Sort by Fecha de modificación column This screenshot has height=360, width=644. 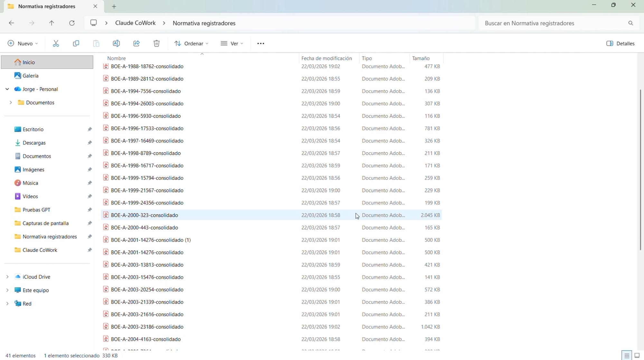point(326,58)
